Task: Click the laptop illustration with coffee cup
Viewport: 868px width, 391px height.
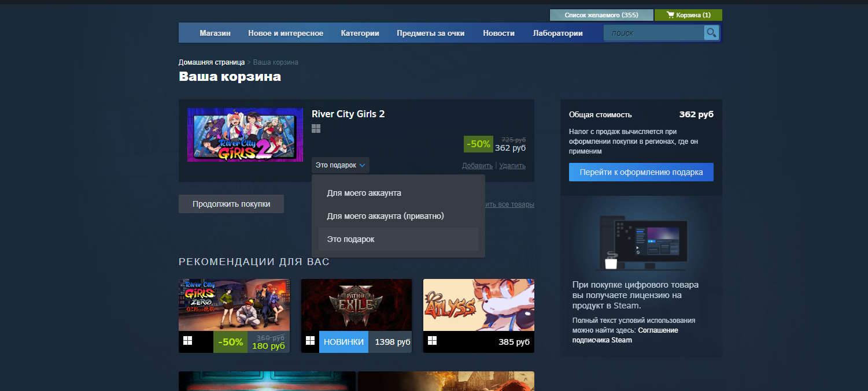Action: [642, 243]
